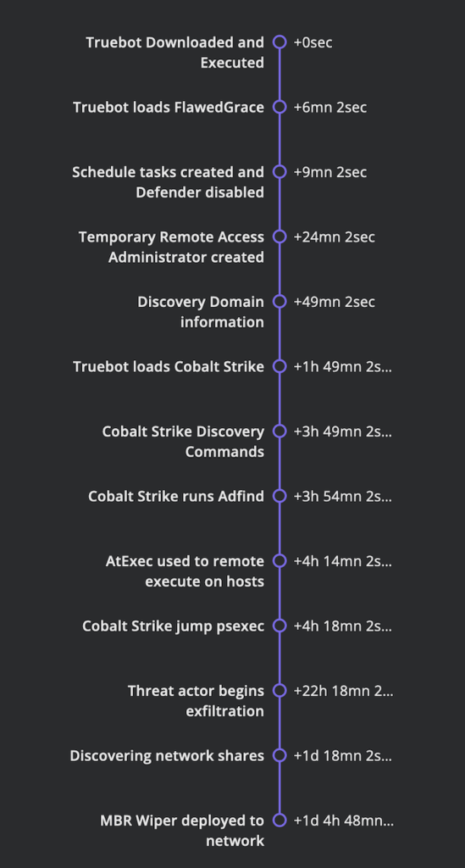Click the Schedule tasks created label

tap(168, 182)
